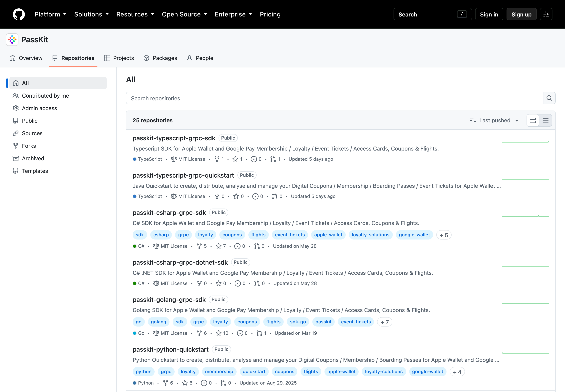Open the global navigation settings icon beside Sign up
Screen dimensions: 565x392
click(546, 14)
